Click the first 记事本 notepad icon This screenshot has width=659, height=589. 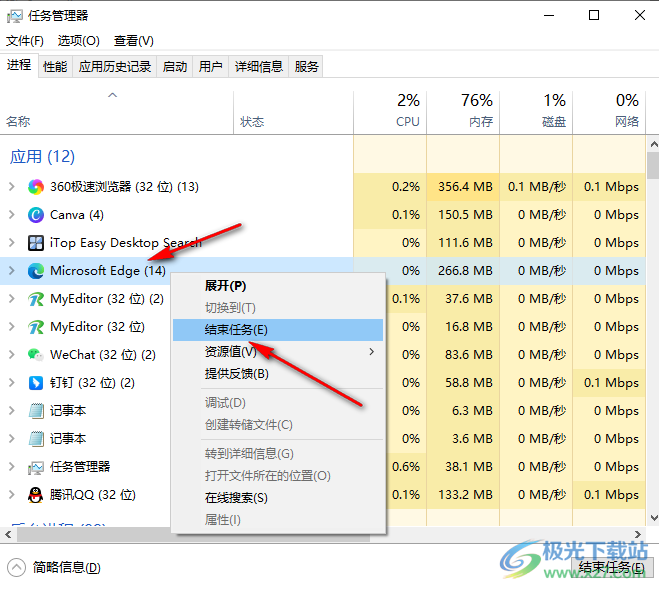[36, 411]
